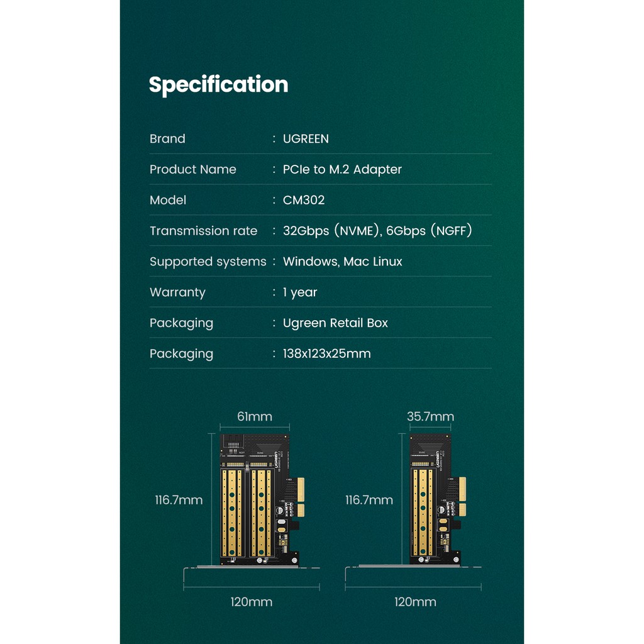Viewport: 644px width, 644px height.
Task: Select the PCIe to M.2 Adapter text
Action: tap(342, 170)
